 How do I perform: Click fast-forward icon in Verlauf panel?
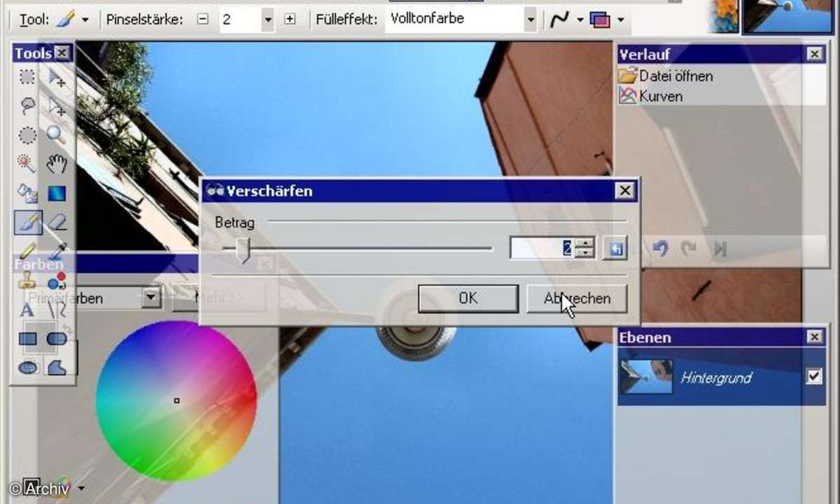pos(720,248)
